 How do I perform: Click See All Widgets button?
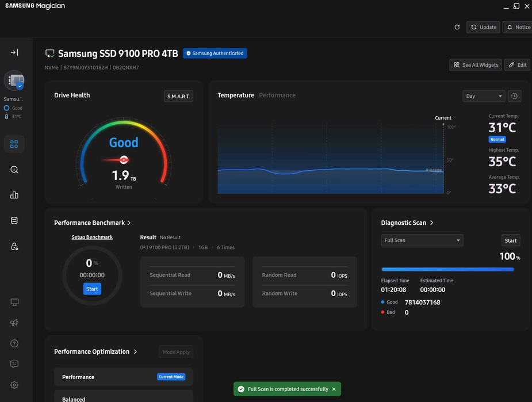click(475, 65)
